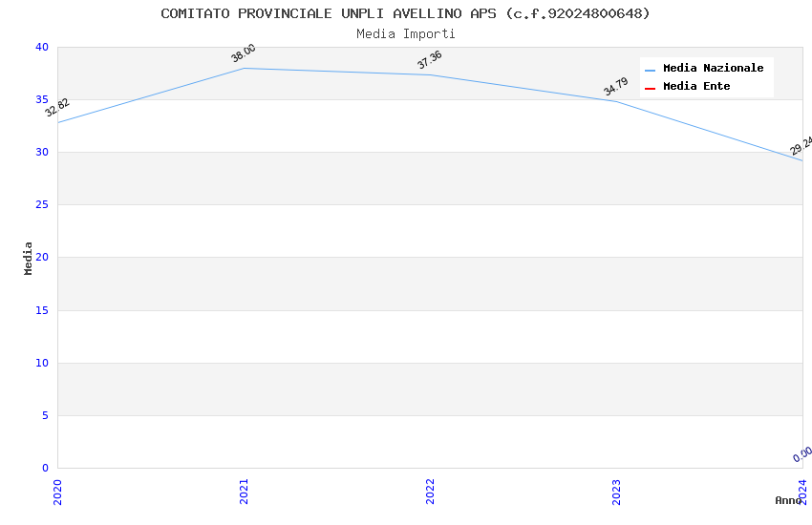Click the 30 y-axis tick label
The height and width of the screenshot is (525, 812).
[42, 152]
